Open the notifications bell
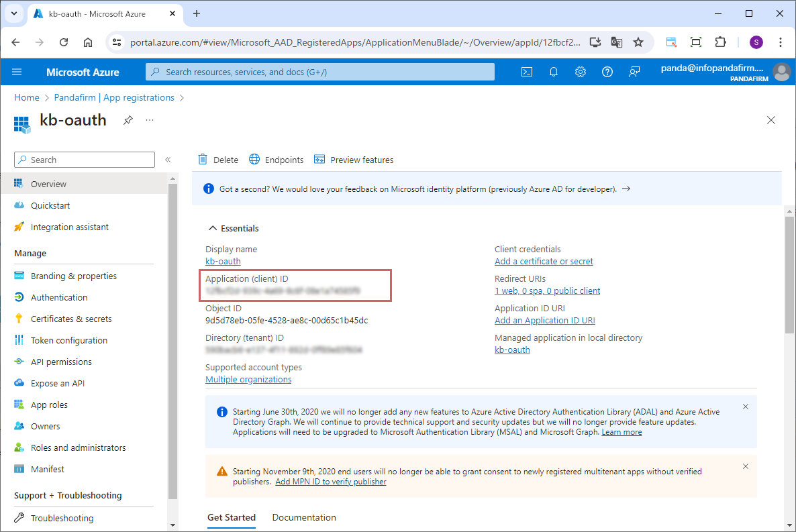Image resolution: width=796 pixels, height=532 pixels. click(554, 72)
